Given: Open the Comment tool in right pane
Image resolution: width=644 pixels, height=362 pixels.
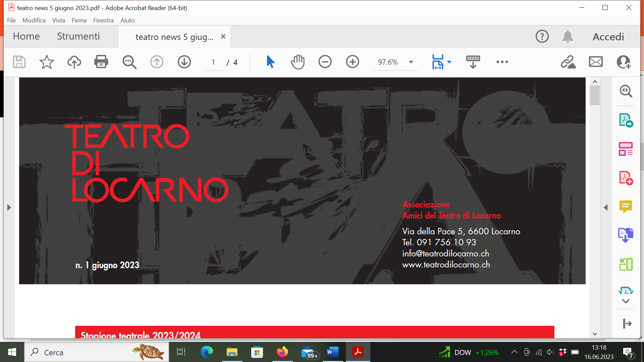Looking at the screenshot, I should tap(626, 206).
